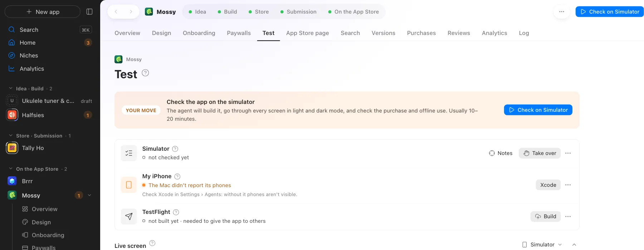
Task: Switch to the Versions tab
Action: (383, 33)
